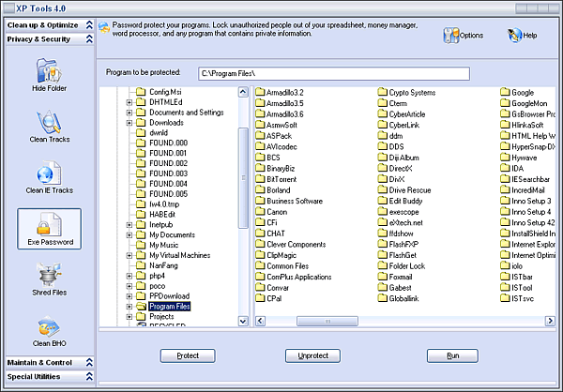
Task: Click the file list horizontal scrollbar thumb
Action: click(327, 321)
